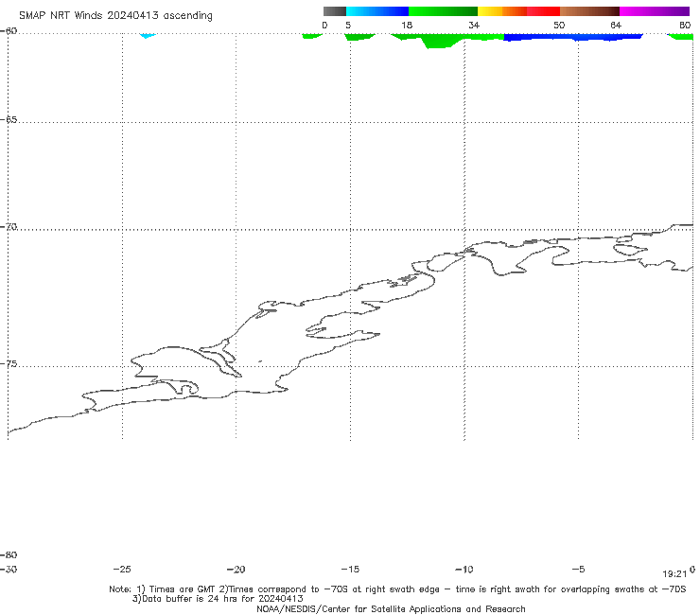
Task: Click the longitude label -20
Action: point(236,569)
